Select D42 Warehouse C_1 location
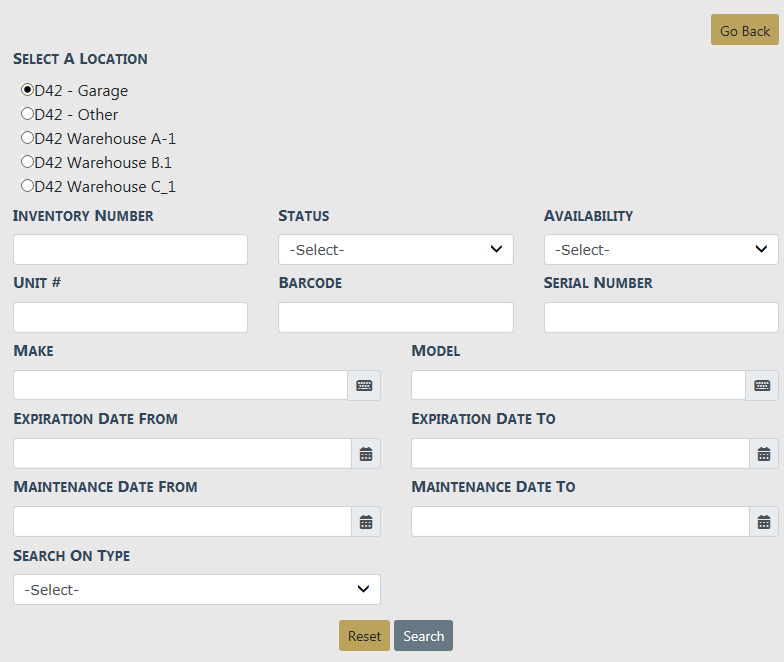The width and height of the screenshot is (784, 662). [x=28, y=186]
